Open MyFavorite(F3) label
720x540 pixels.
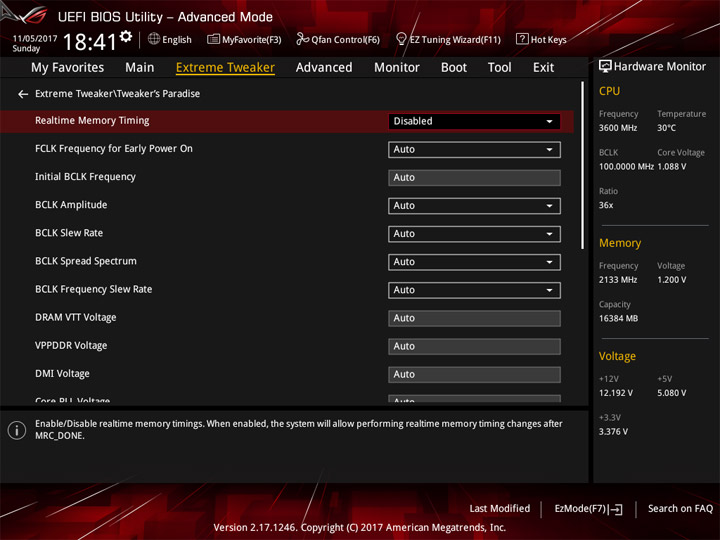[x=252, y=40]
